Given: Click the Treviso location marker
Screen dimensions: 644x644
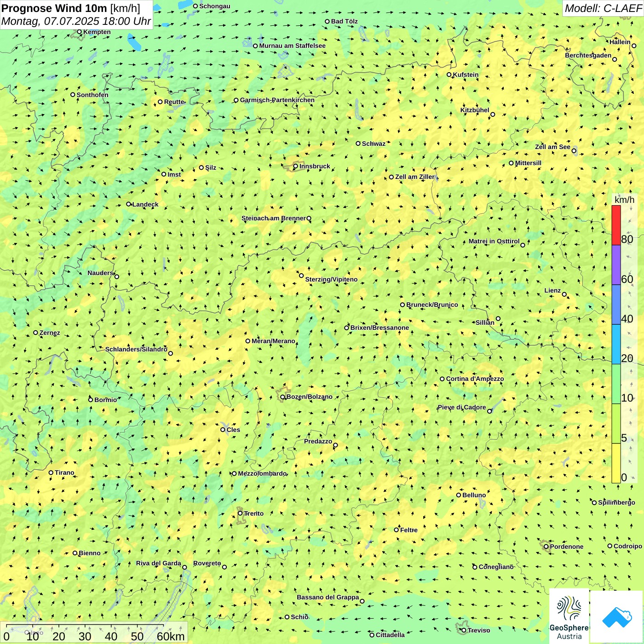Looking at the screenshot, I should coord(464,630).
